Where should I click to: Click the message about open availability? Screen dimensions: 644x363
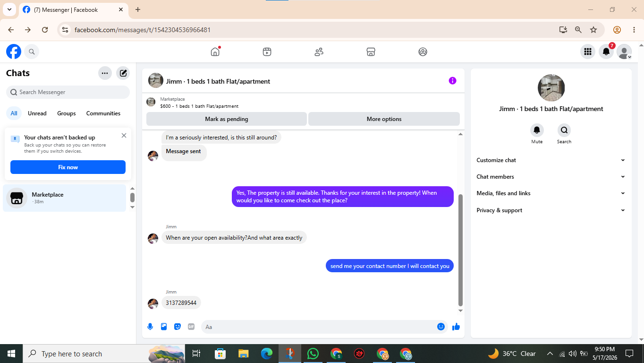coord(234,238)
